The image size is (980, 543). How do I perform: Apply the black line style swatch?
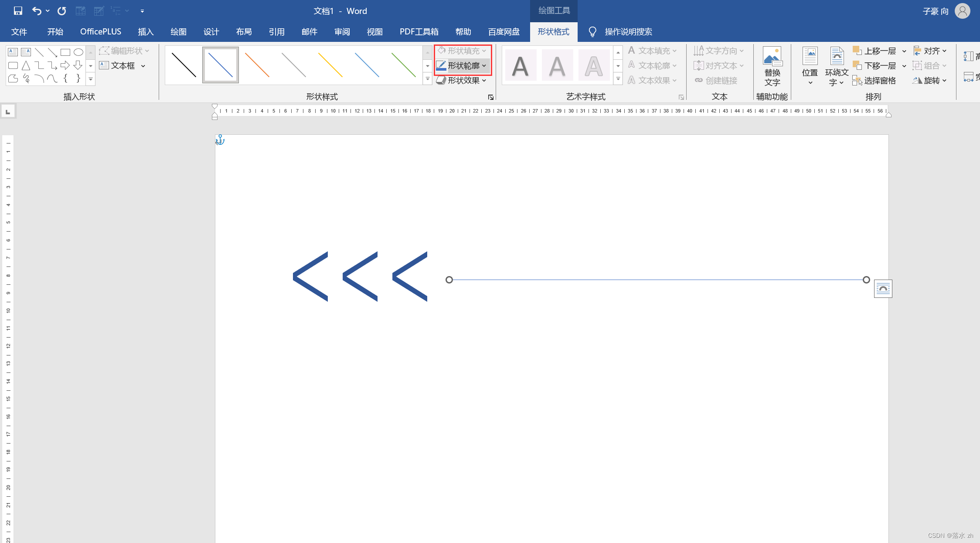[184, 65]
